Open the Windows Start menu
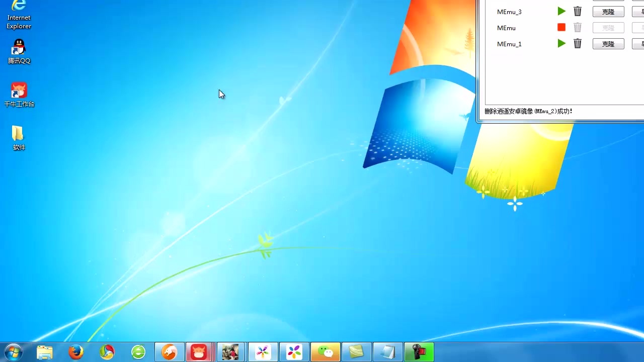Image resolution: width=644 pixels, height=362 pixels. pyautogui.click(x=14, y=351)
